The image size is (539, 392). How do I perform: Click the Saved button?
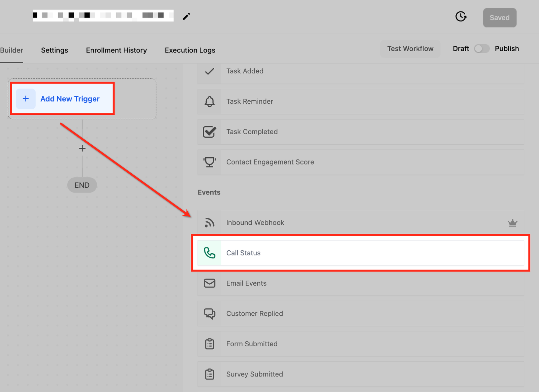click(x=500, y=18)
